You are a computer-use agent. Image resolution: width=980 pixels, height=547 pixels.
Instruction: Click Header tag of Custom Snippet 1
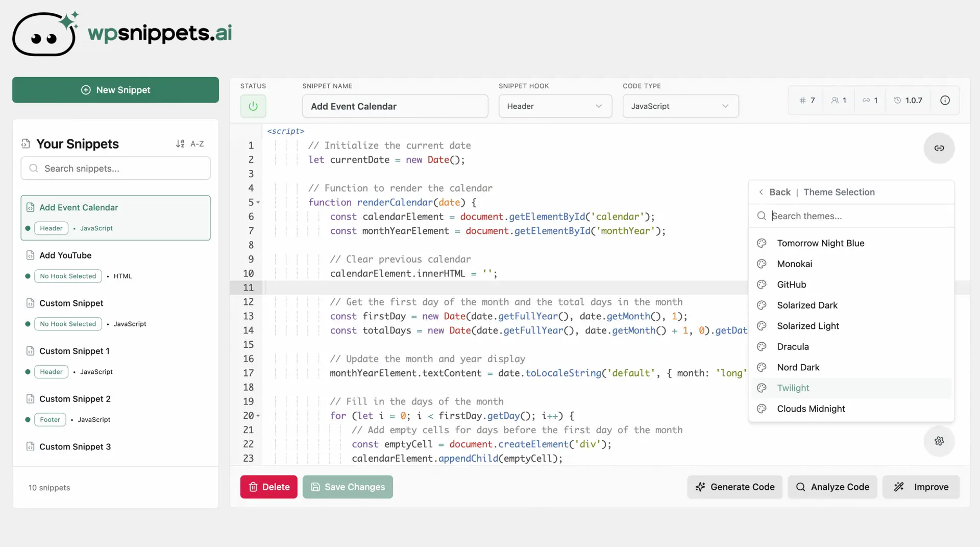pos(51,372)
